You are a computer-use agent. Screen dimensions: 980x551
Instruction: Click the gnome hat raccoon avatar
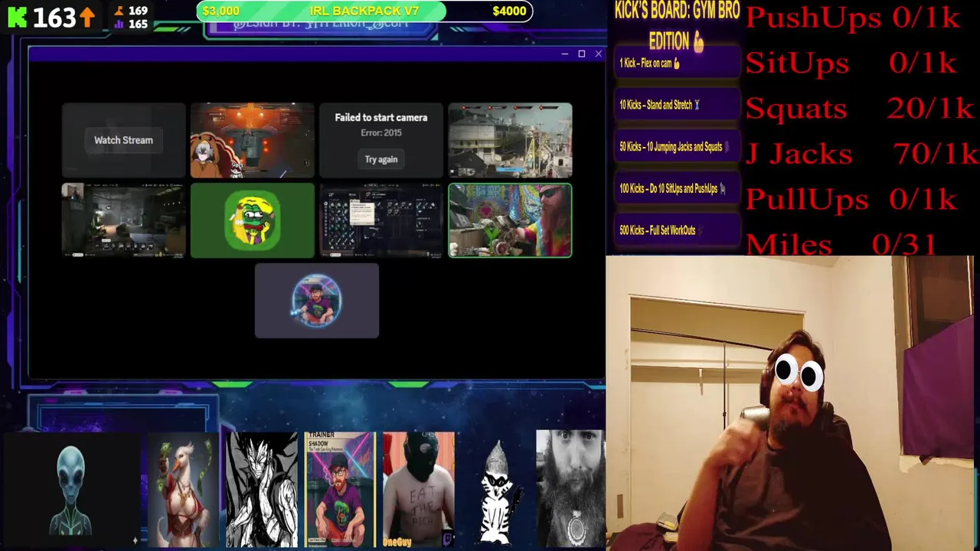pyautogui.click(x=498, y=494)
